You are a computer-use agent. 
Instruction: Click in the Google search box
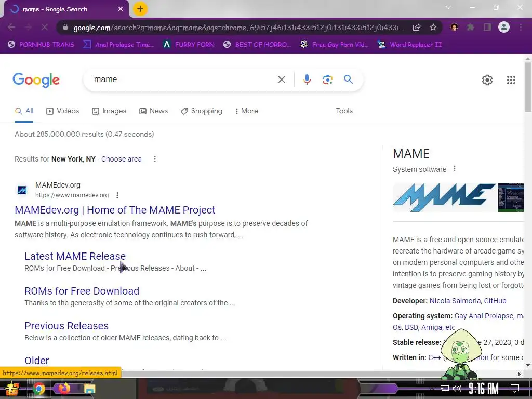click(x=183, y=79)
